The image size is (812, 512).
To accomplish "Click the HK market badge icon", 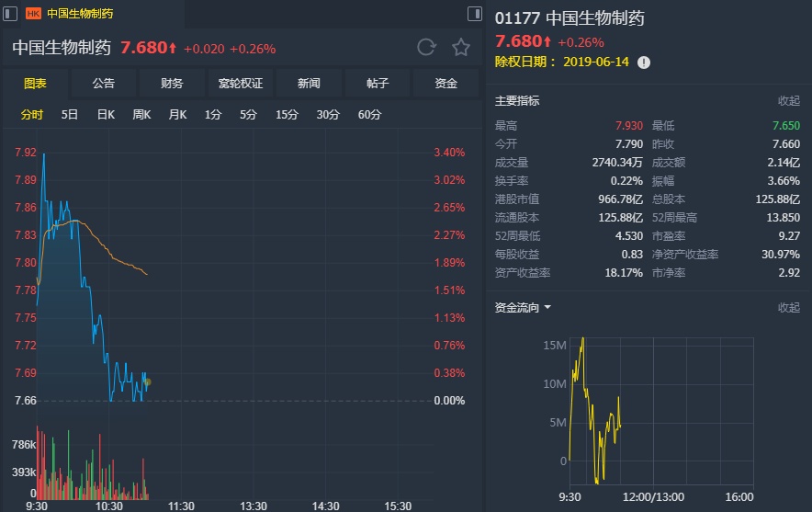I will (x=33, y=14).
